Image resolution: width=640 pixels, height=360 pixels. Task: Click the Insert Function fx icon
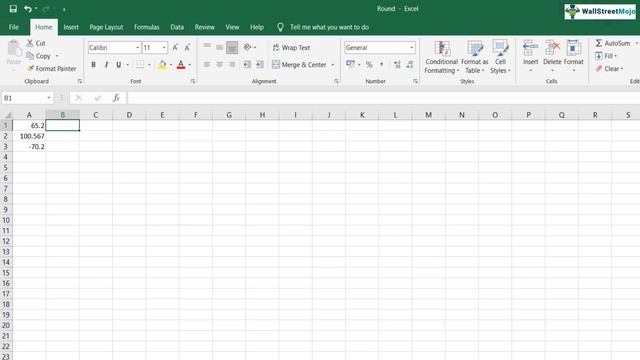click(x=116, y=98)
